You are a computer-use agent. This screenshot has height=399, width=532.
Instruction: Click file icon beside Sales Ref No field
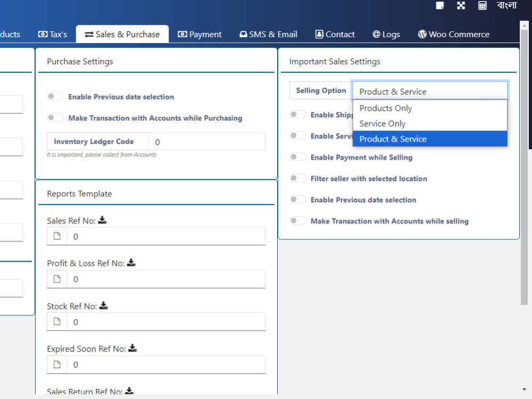[57, 236]
